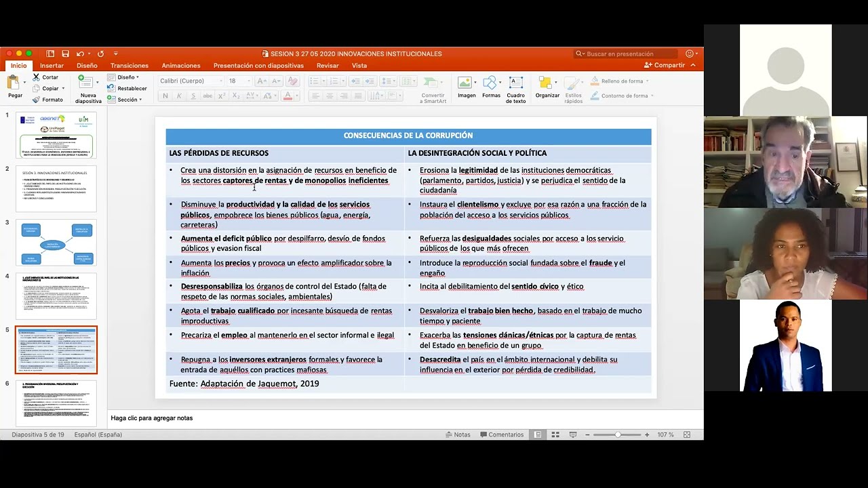Click the Redo icon in title bar
The image size is (868, 488).
(x=100, y=54)
